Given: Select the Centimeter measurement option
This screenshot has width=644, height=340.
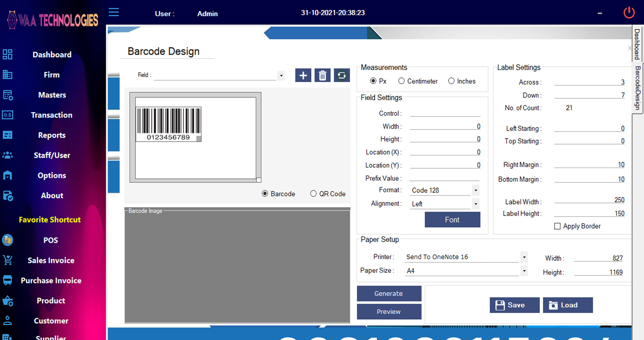Looking at the screenshot, I should coord(402,81).
